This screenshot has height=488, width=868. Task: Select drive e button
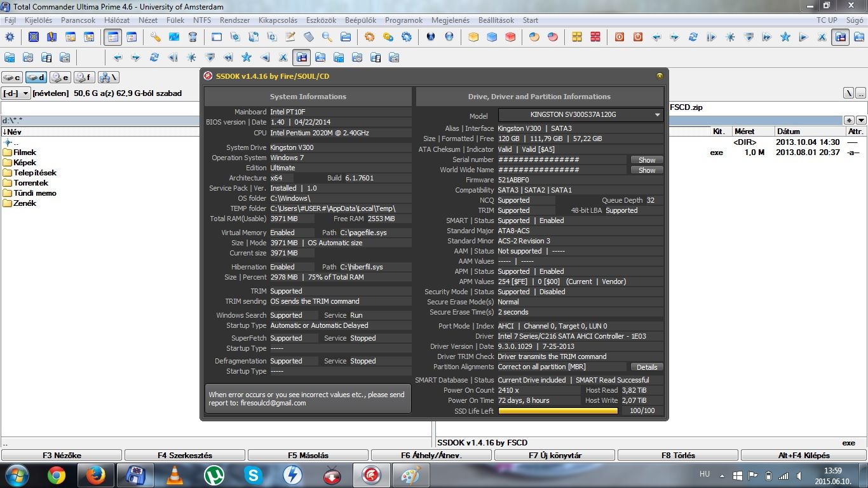pos(60,78)
